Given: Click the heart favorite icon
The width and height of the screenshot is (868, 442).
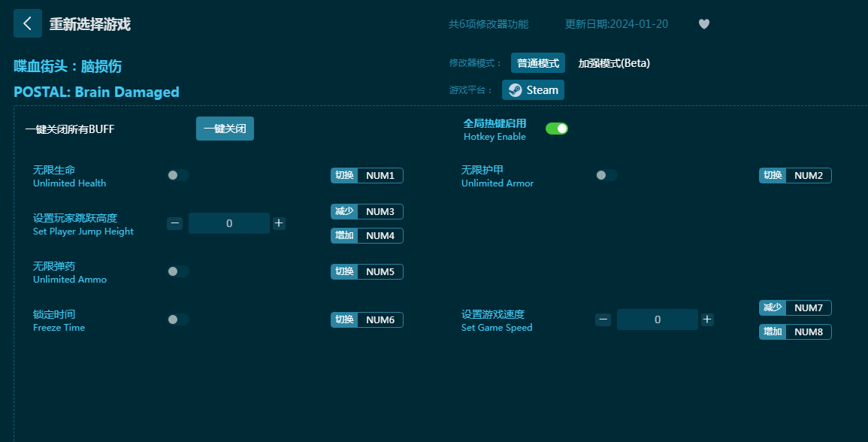Looking at the screenshot, I should tap(703, 24).
